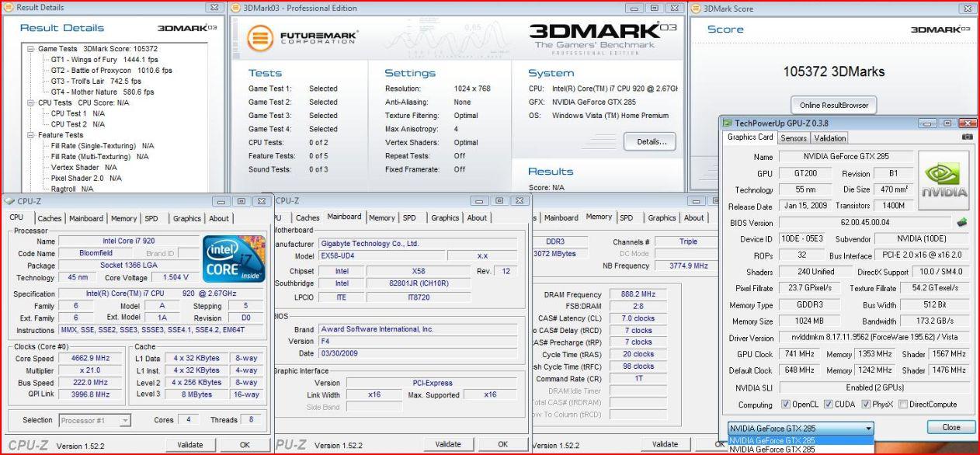Click the 3DMark03 Professional Edition title bar icon
This screenshot has width=980, height=455.
point(236,8)
